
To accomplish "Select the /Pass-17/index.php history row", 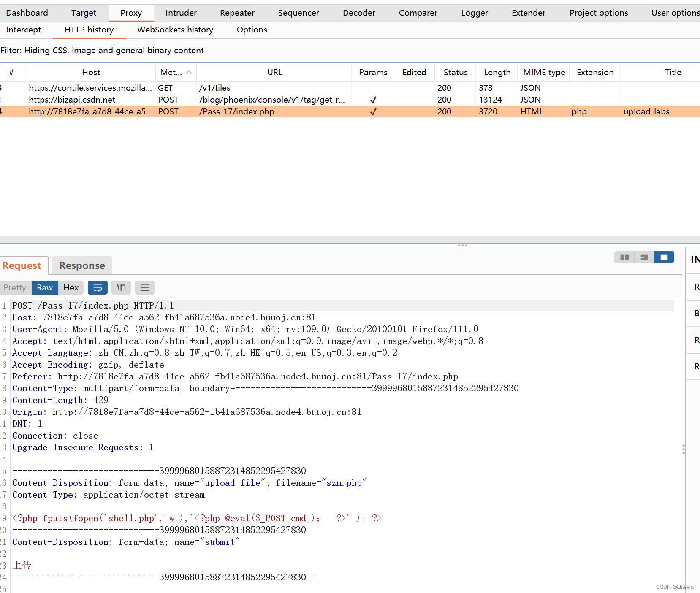I will click(350, 111).
